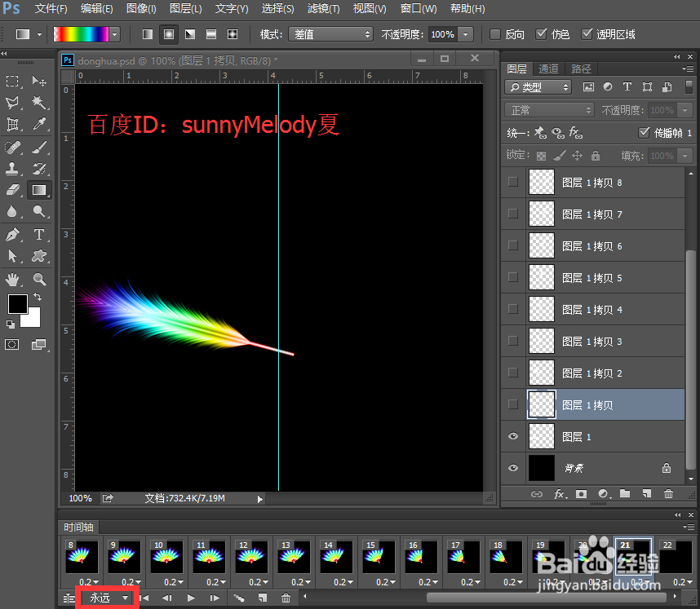
Task: Select the Eyedropper tool
Action: pyautogui.click(x=39, y=124)
